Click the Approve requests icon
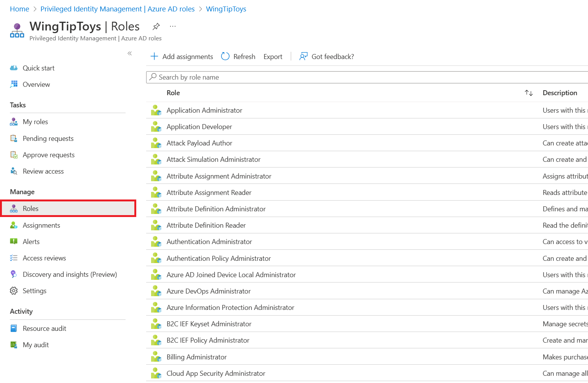The image size is (588, 383). pyautogui.click(x=14, y=155)
